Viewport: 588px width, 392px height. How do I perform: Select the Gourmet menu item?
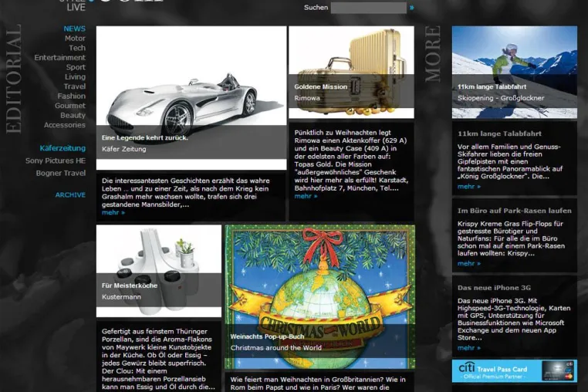click(70, 106)
